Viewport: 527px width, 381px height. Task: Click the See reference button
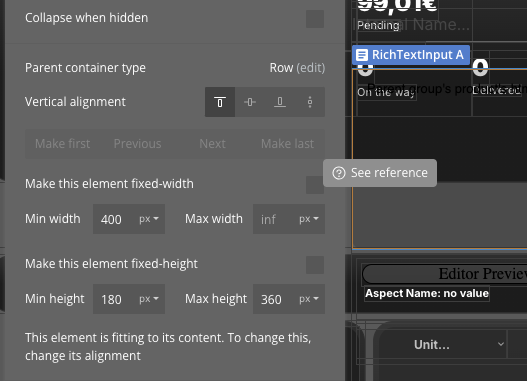pyautogui.click(x=380, y=173)
